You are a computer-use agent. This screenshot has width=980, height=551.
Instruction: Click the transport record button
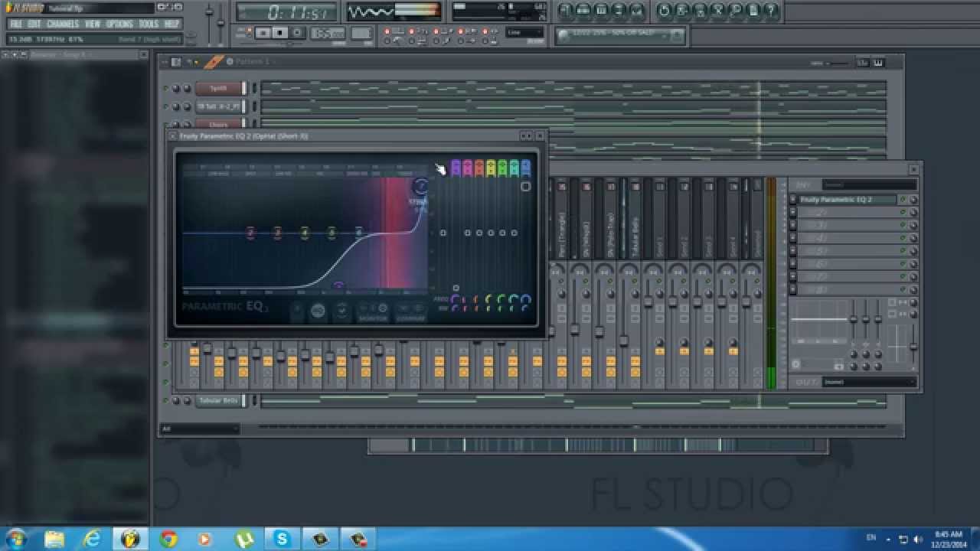tap(298, 33)
